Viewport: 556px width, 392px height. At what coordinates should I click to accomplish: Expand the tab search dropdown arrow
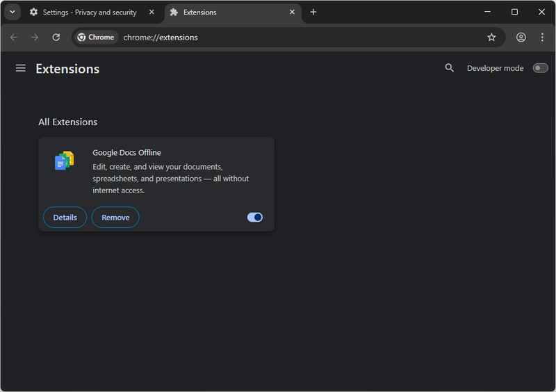click(13, 12)
